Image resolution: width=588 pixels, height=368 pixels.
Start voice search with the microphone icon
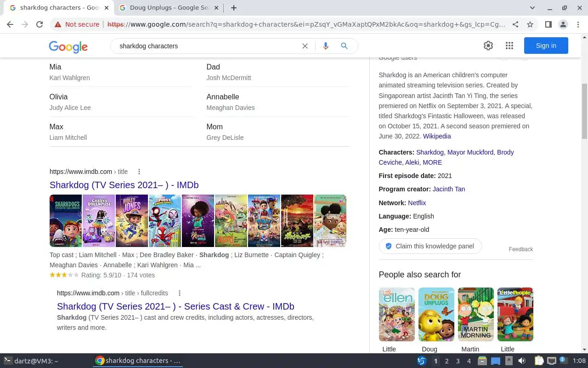coord(326,46)
